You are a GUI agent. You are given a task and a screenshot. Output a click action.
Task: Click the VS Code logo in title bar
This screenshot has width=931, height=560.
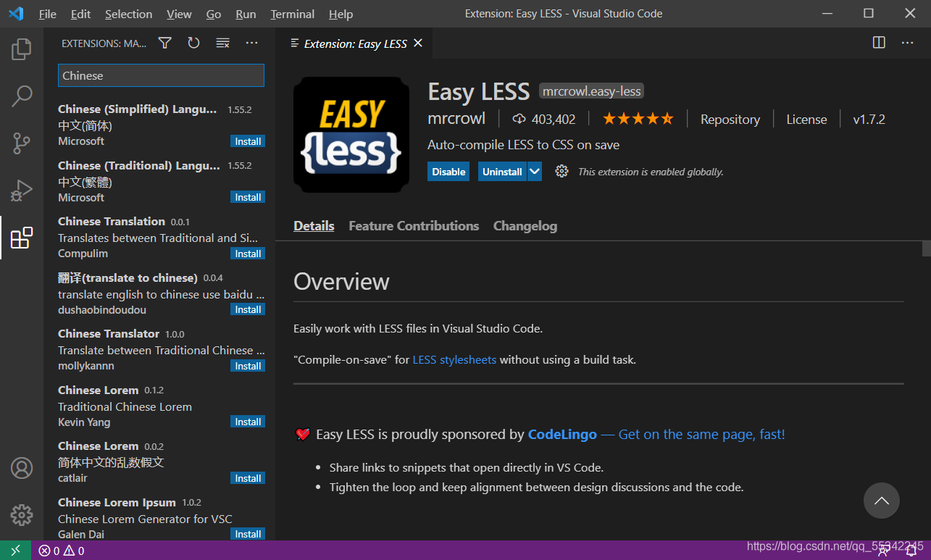pos(16,14)
